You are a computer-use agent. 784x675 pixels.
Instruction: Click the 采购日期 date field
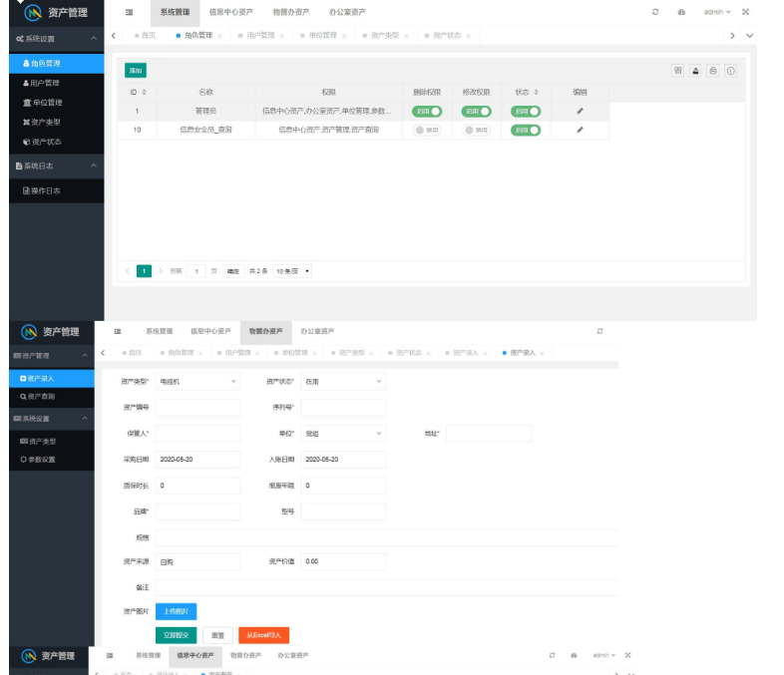click(x=198, y=459)
